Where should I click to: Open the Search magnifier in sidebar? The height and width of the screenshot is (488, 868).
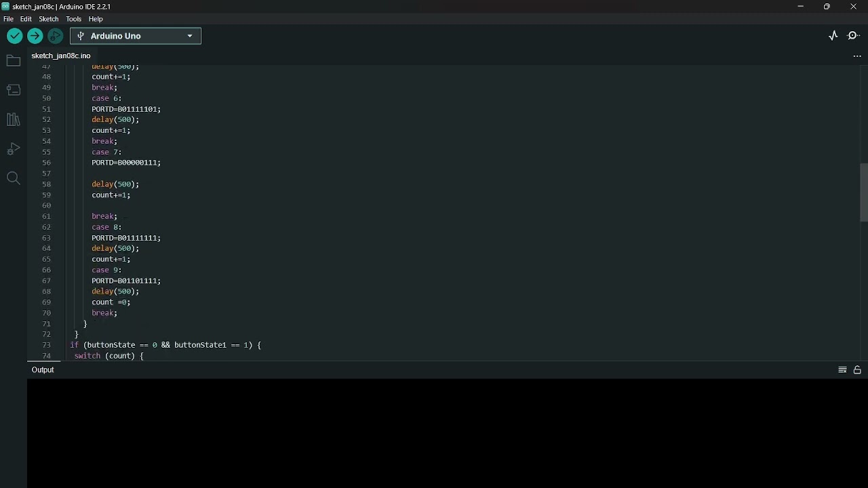(x=14, y=178)
